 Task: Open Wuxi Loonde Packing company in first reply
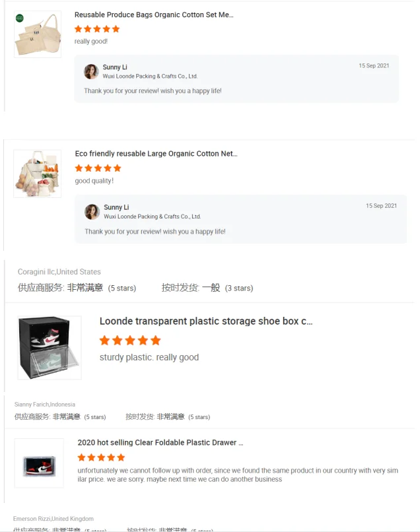tap(150, 77)
